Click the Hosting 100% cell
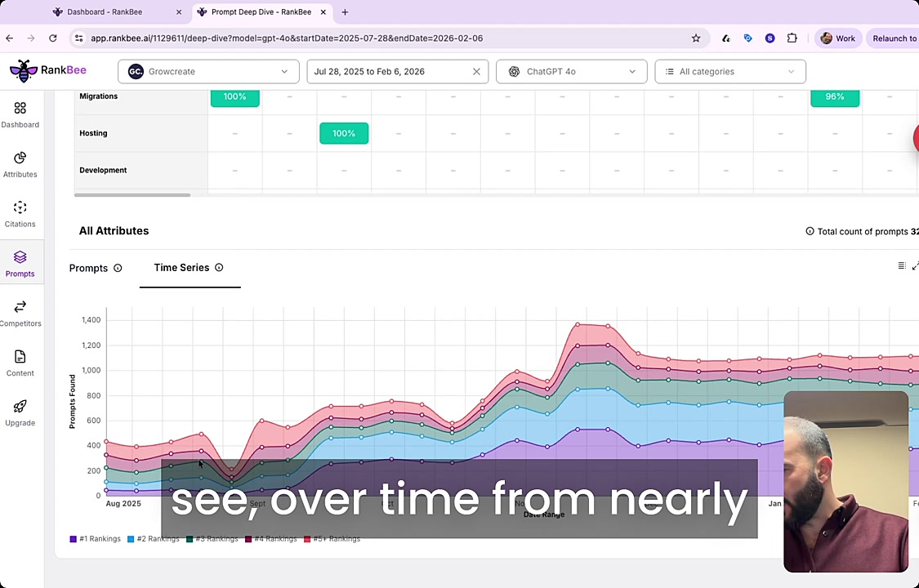Image resolution: width=919 pixels, height=588 pixels. 344,133
